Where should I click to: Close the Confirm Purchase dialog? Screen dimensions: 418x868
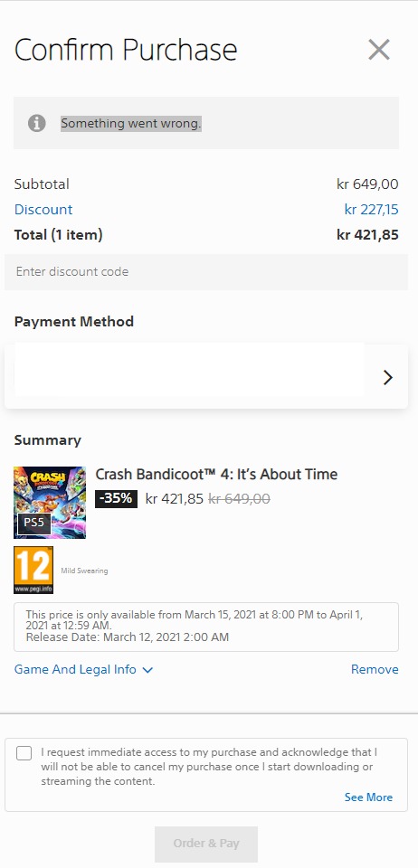tap(379, 50)
